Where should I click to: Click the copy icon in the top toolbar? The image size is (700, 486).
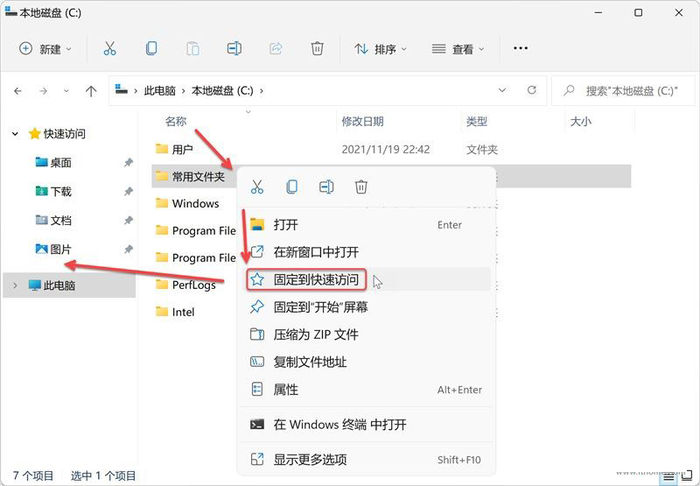[x=151, y=48]
